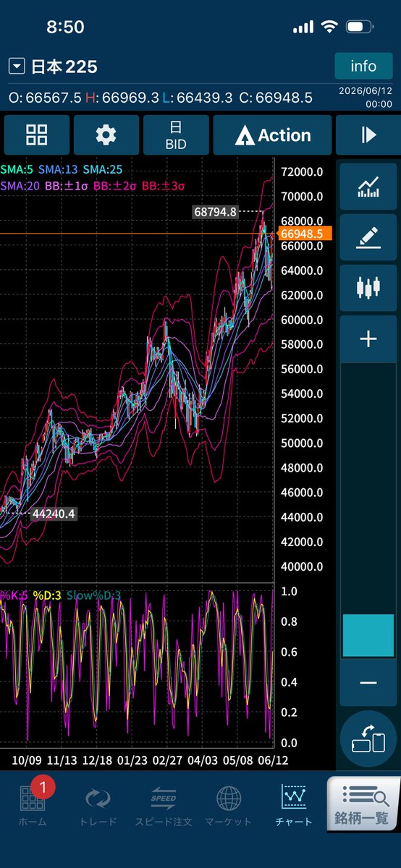Screen dimensions: 401x868
Task: Tap the BB:±2σ legend label
Action: 117,186
